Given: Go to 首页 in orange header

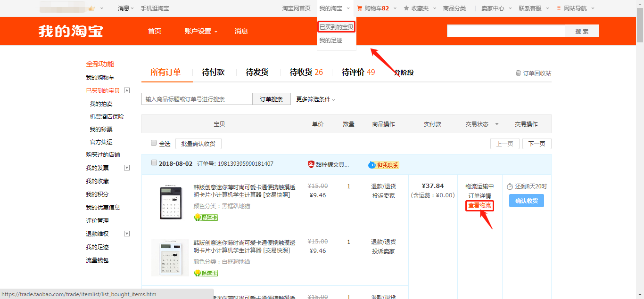Looking at the screenshot, I should 155,31.
